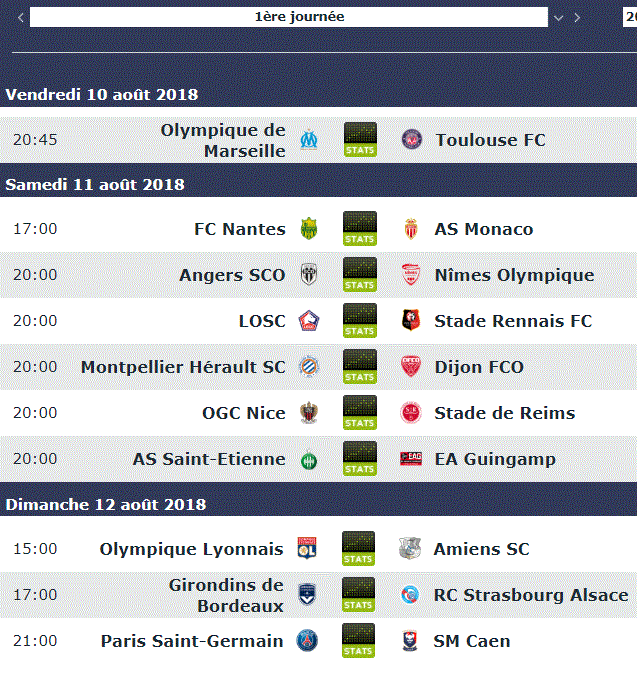Click the AS Monaco crest

tap(411, 228)
